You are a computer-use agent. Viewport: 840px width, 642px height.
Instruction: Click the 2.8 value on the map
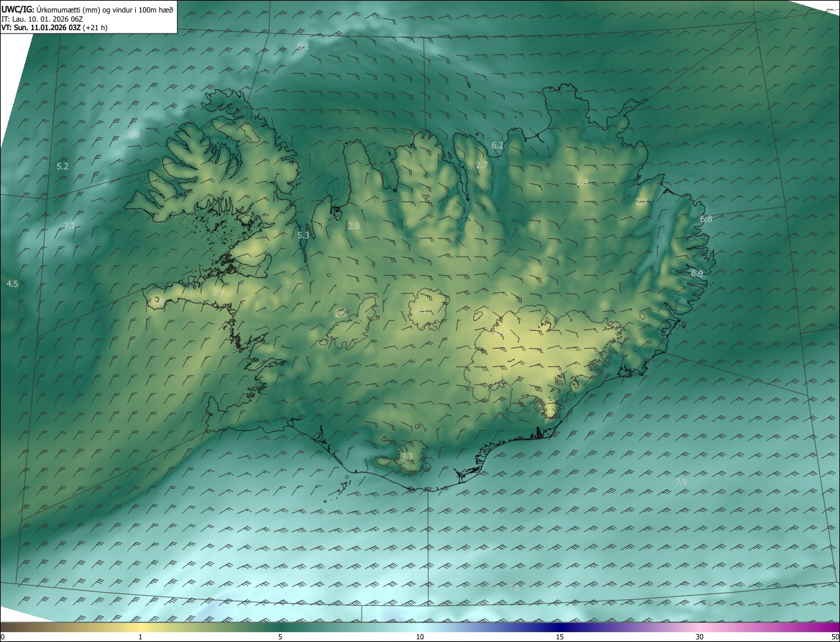point(354,226)
